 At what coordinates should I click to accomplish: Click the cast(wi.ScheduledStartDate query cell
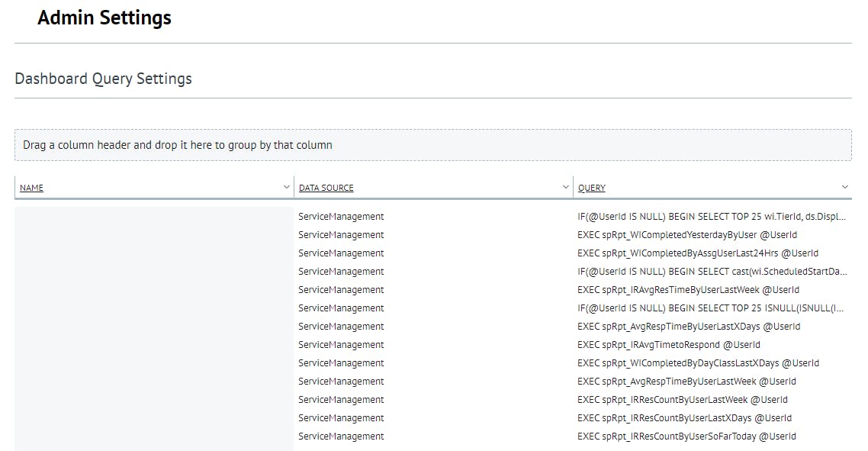point(711,272)
